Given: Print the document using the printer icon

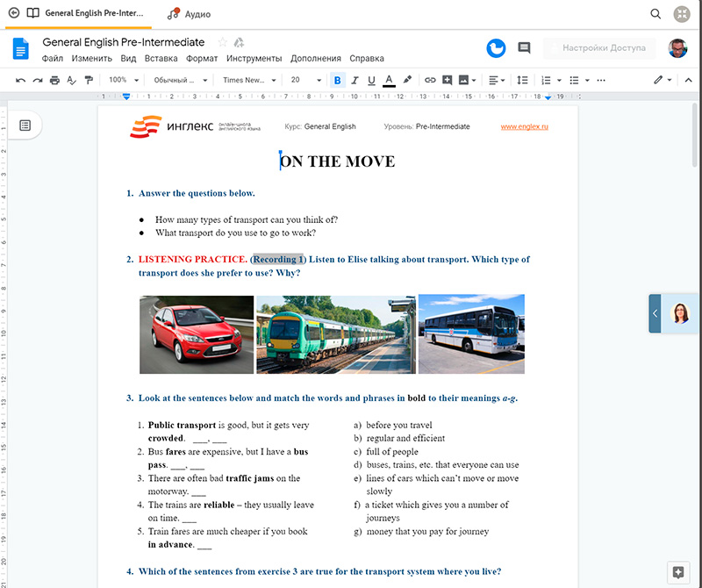Looking at the screenshot, I should click(54, 80).
